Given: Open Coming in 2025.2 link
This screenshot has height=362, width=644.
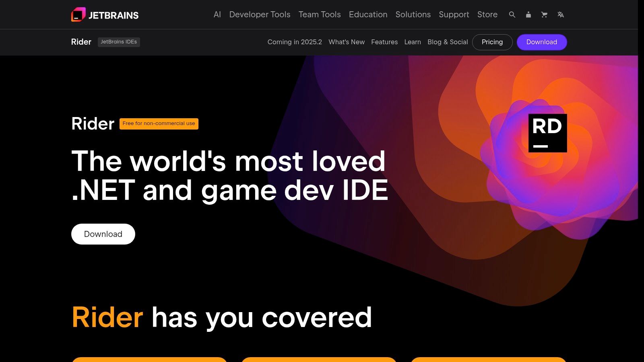Looking at the screenshot, I should (295, 42).
